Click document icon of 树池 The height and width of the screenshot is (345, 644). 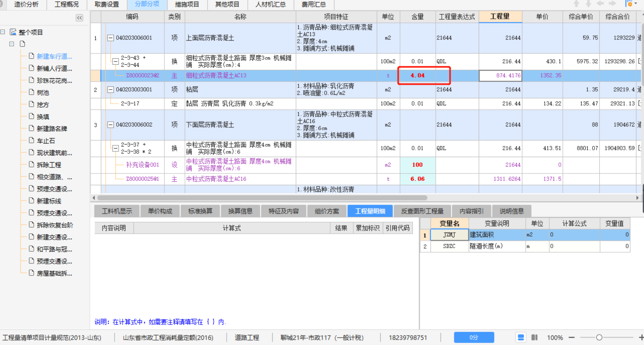pyautogui.click(x=31, y=92)
